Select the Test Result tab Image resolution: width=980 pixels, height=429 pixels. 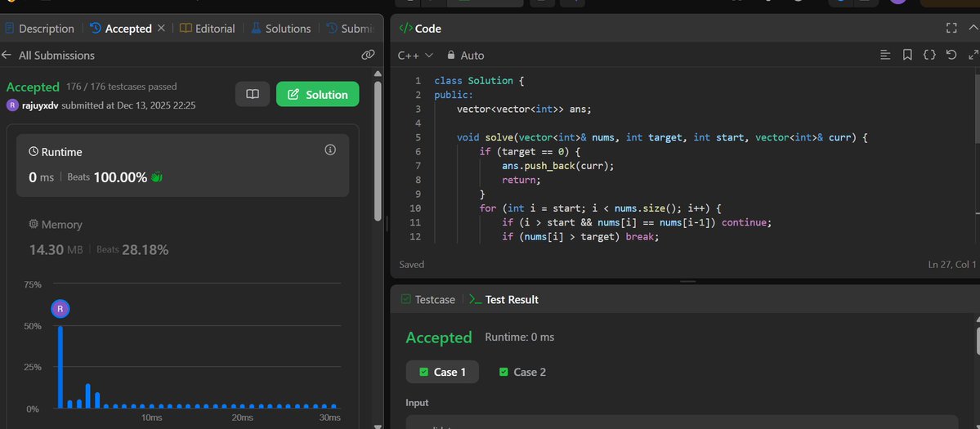[x=503, y=300]
